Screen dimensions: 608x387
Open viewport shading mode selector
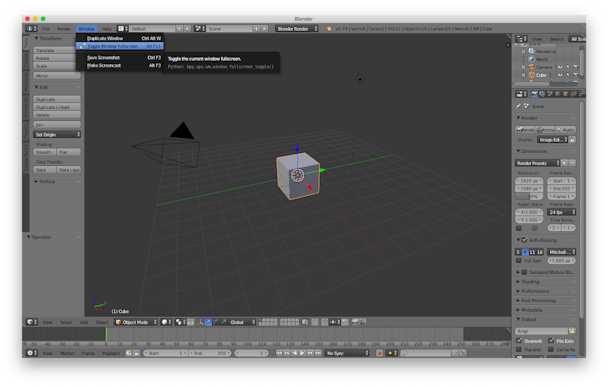(x=166, y=322)
